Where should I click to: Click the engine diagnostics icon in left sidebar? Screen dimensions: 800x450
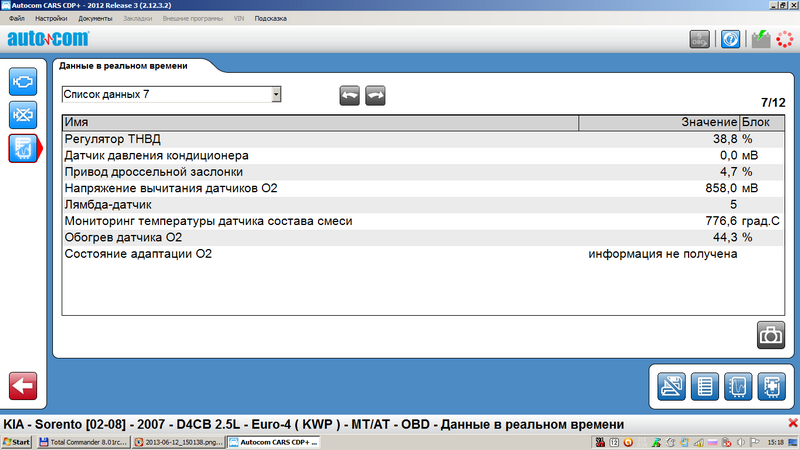coord(23,82)
